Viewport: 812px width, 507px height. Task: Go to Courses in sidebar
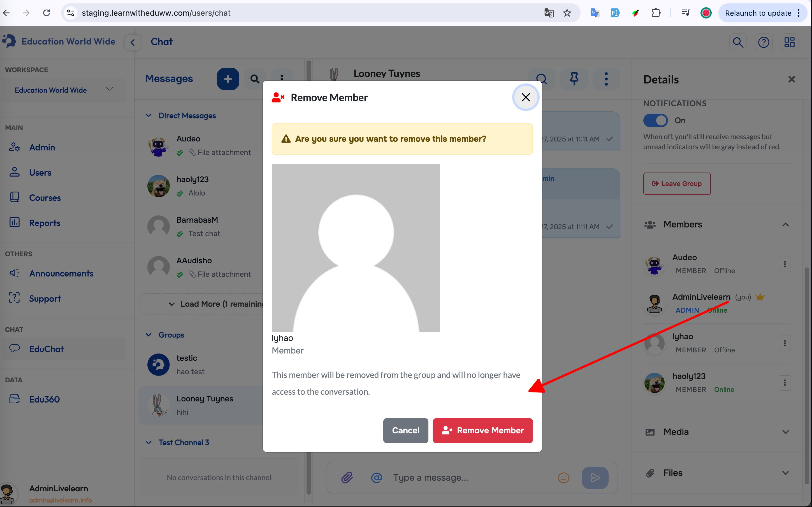click(45, 197)
